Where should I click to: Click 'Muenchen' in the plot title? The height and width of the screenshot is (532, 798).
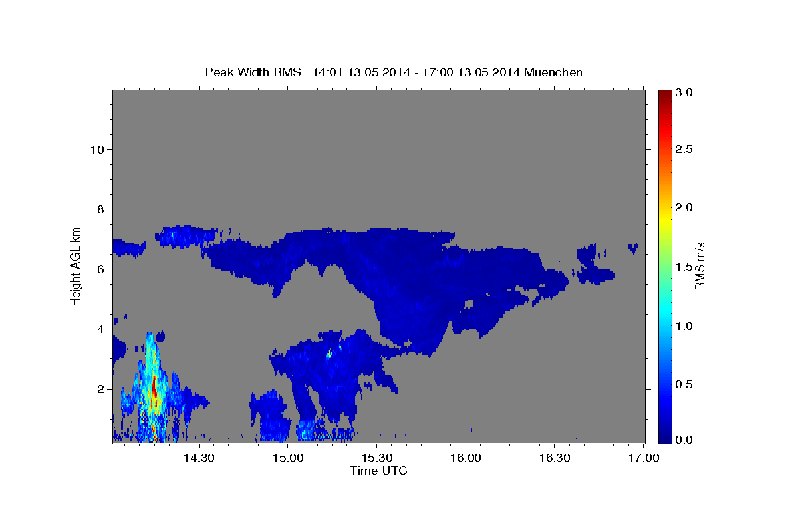[553, 72]
